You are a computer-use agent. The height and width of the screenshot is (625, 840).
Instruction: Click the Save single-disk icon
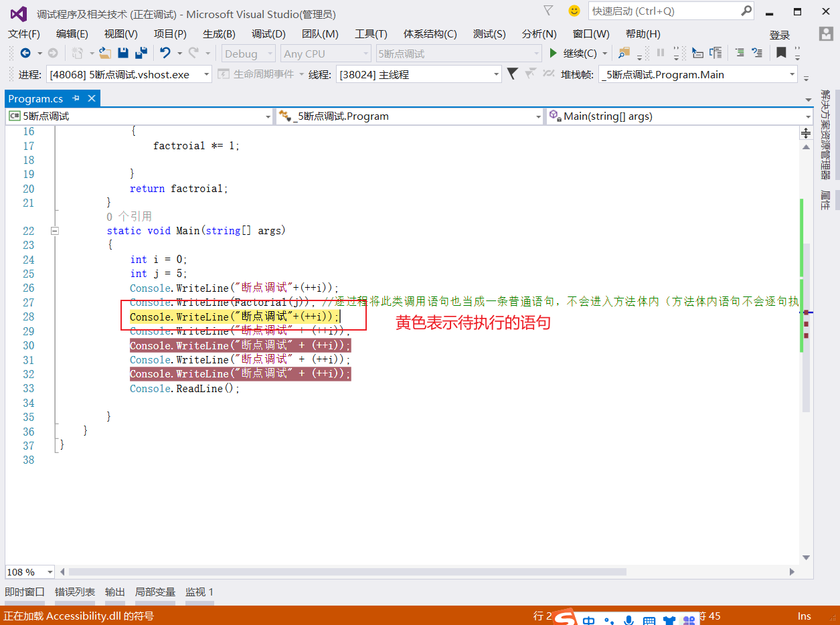[x=123, y=54]
